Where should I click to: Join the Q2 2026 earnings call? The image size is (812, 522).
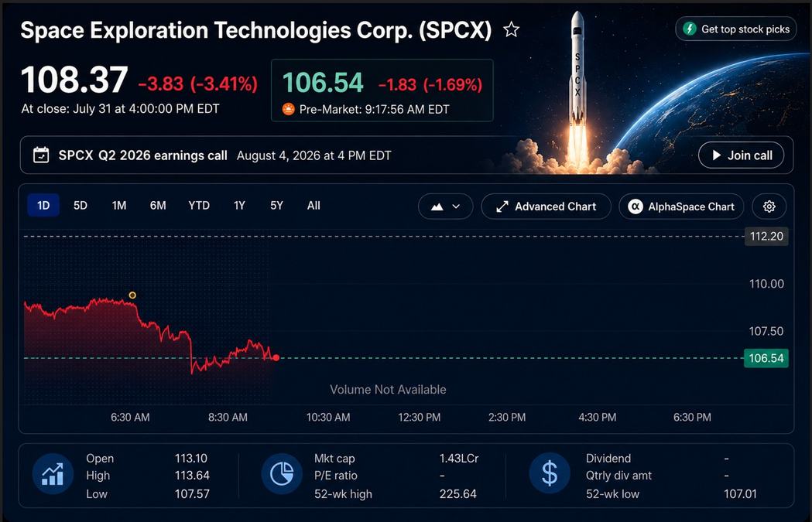pyautogui.click(x=741, y=155)
